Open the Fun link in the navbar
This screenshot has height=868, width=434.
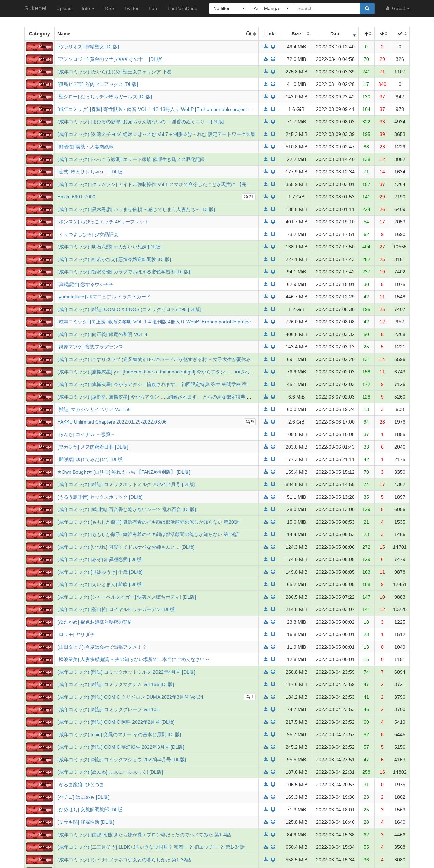(x=153, y=8)
